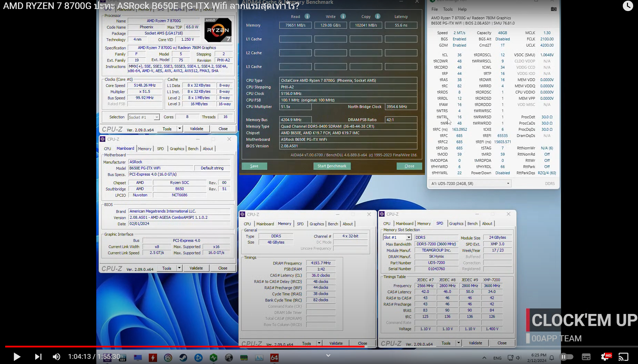The width and height of the screenshot is (638, 364).
Task: Switch to Memory tab in Mainboard CPU-Z window
Action: point(145,149)
